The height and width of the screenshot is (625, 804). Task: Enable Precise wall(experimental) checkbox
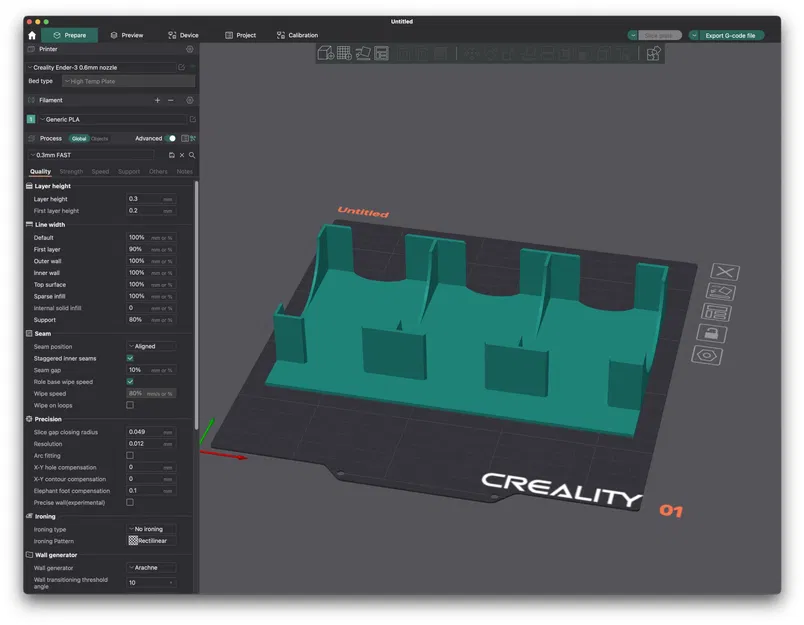(x=130, y=502)
